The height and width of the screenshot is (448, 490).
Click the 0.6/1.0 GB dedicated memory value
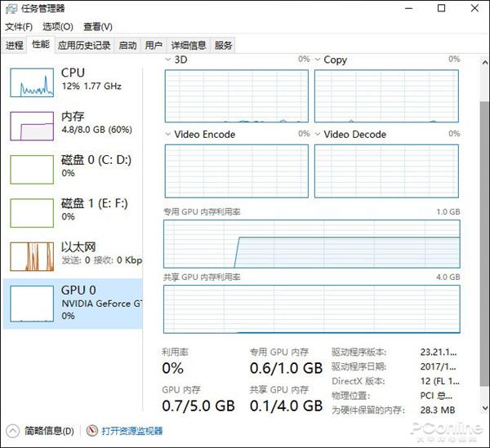(286, 368)
